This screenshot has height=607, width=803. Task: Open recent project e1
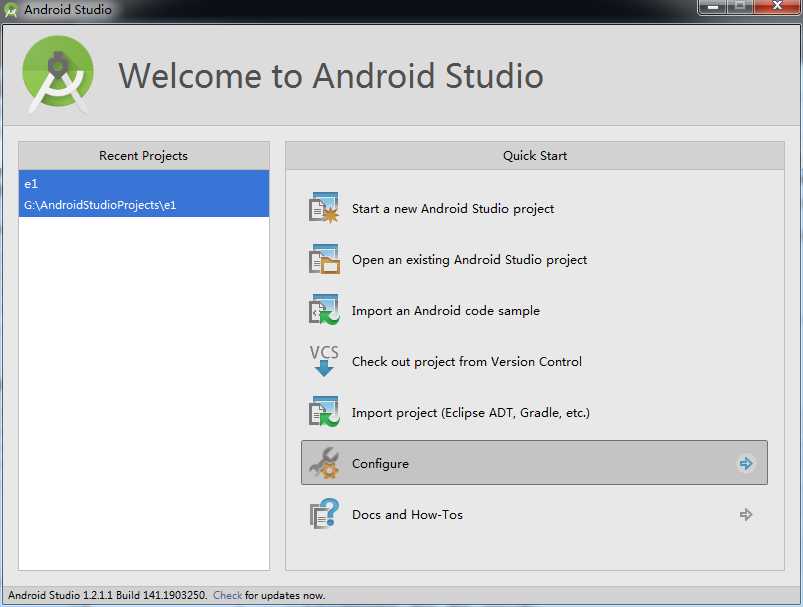point(143,194)
